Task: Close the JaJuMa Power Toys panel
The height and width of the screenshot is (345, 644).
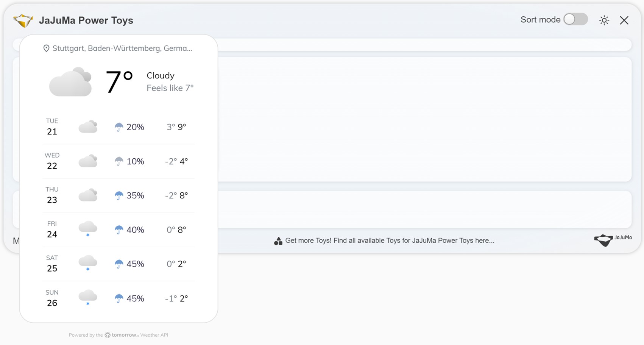Action: tap(624, 20)
